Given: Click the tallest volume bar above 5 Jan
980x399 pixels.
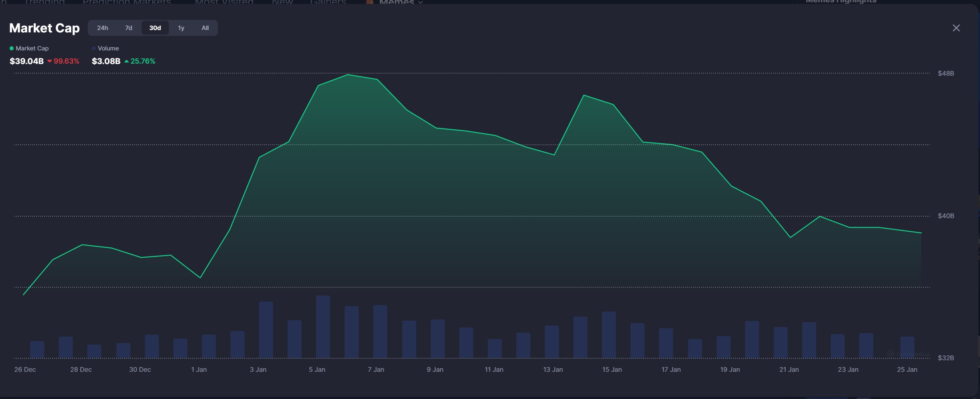Looking at the screenshot, I should pyautogui.click(x=323, y=327).
